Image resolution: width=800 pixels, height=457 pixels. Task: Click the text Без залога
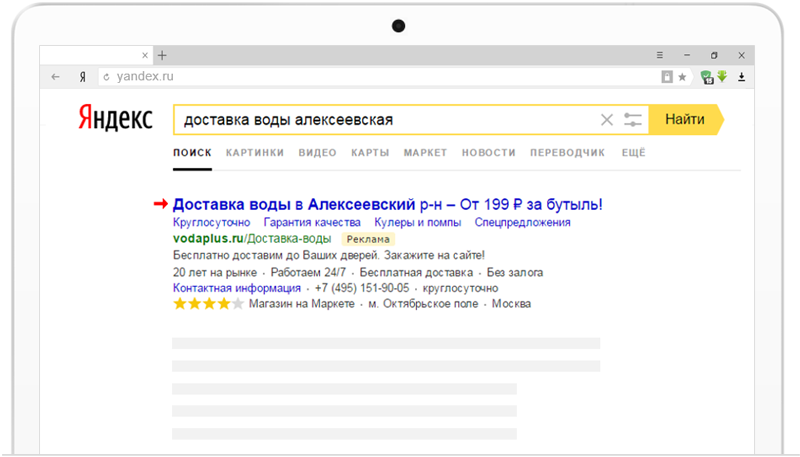[x=515, y=272]
